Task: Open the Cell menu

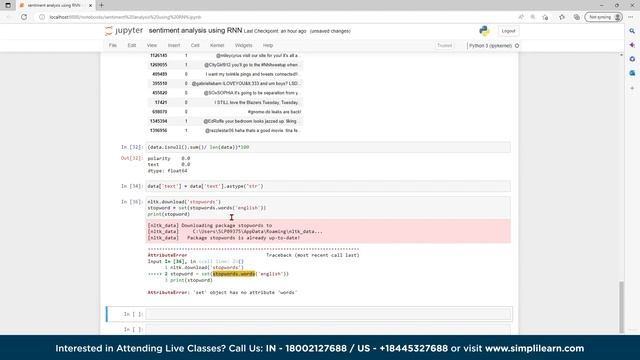Action: (195, 45)
